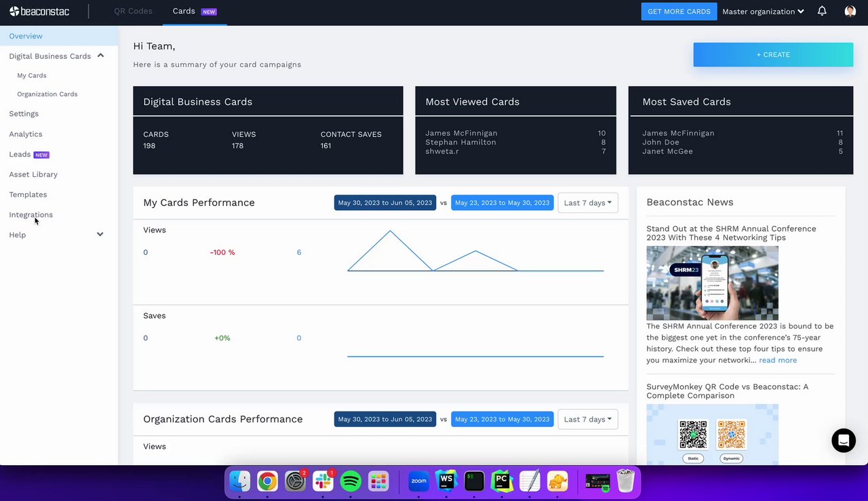Viewport: 868px width, 501px height.
Task: Click the VIEWS 178 stat
Action: [x=243, y=140]
